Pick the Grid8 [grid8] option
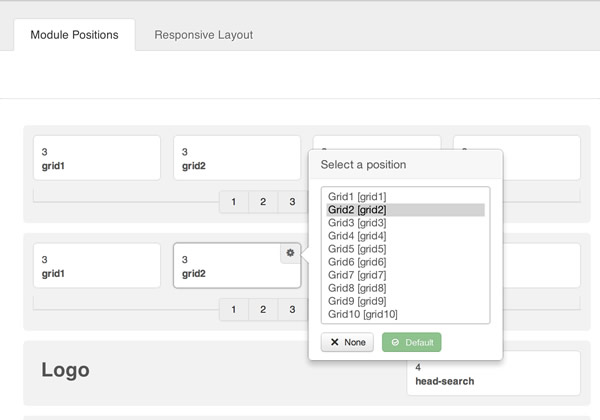This screenshot has width=600, height=420. pyautogui.click(x=357, y=288)
